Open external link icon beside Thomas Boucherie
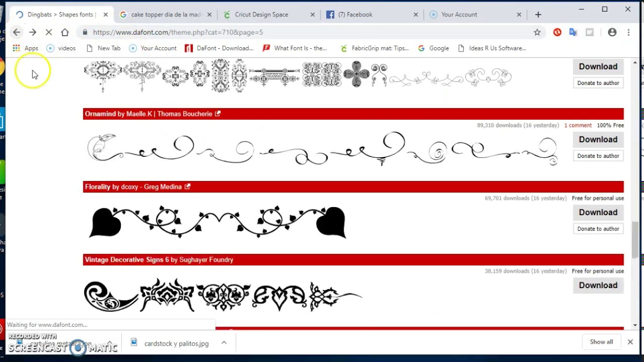Screen dimensions: 644x362 click(218, 114)
